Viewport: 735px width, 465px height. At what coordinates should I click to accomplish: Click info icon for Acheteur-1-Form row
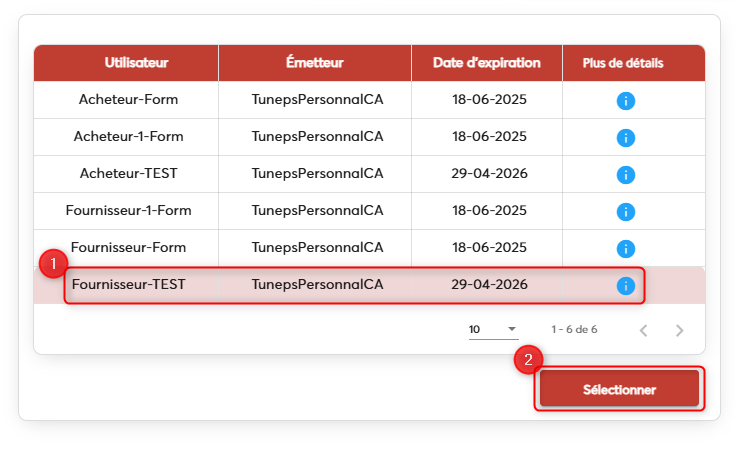point(626,137)
